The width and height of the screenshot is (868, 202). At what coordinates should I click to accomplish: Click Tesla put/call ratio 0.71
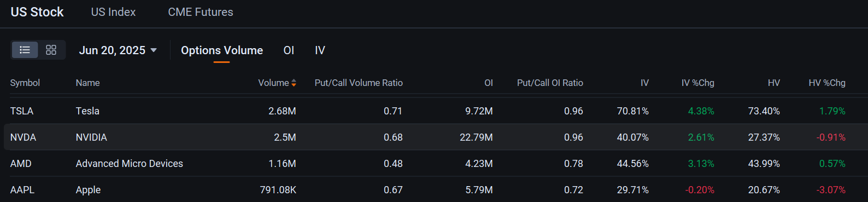tap(393, 111)
